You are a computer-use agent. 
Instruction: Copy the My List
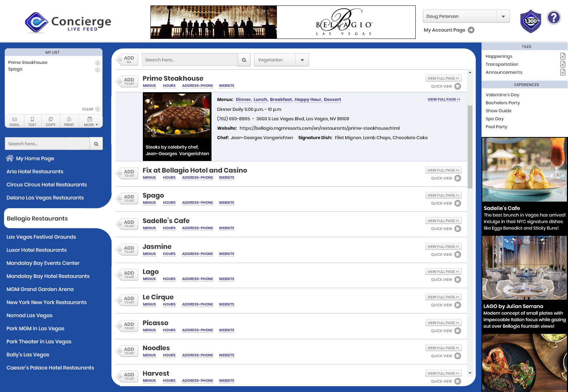point(51,121)
